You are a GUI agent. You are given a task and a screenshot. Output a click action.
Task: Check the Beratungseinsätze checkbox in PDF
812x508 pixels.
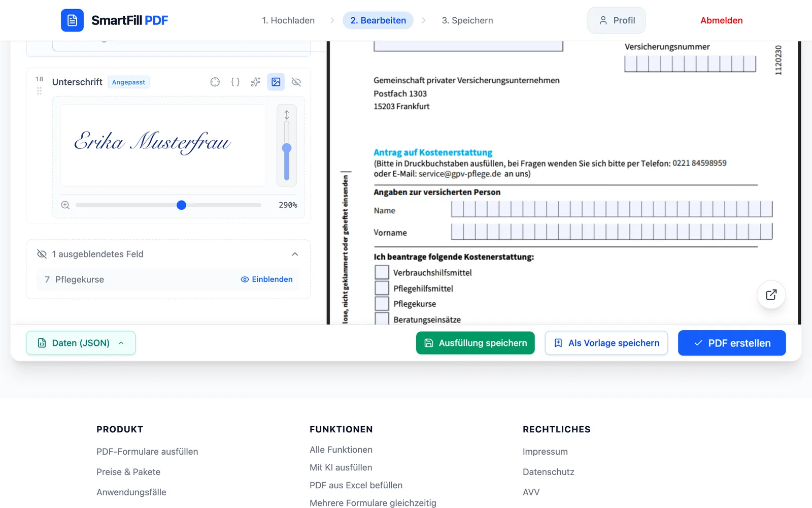[382, 319]
